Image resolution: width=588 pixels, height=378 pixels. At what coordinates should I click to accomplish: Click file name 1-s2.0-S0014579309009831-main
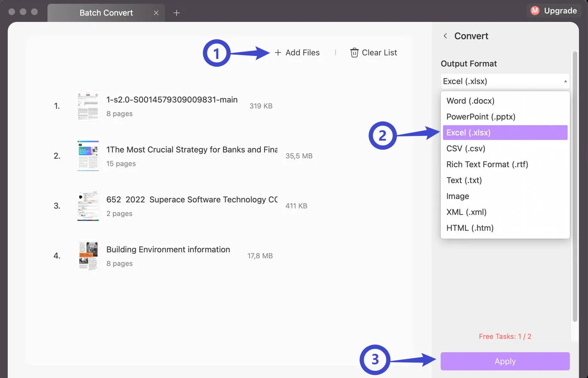(172, 100)
